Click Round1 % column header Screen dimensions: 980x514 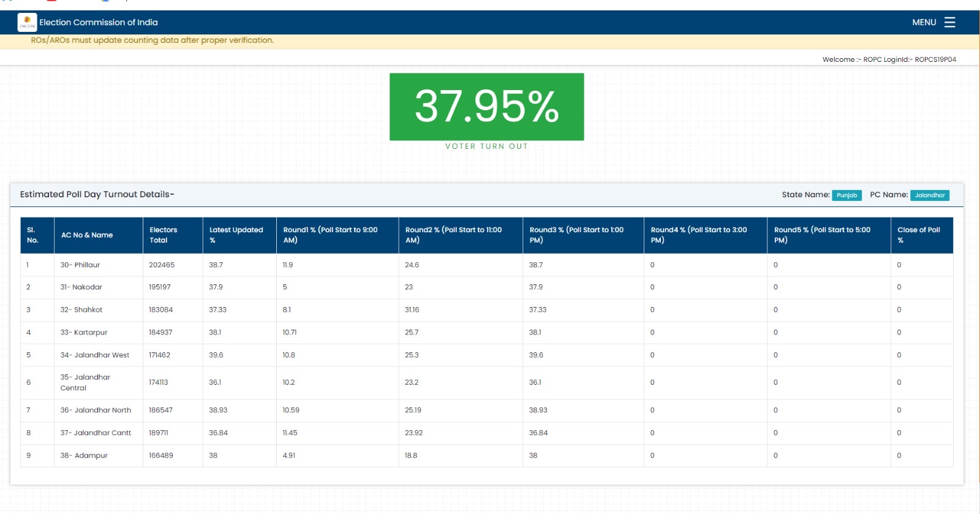[337, 235]
